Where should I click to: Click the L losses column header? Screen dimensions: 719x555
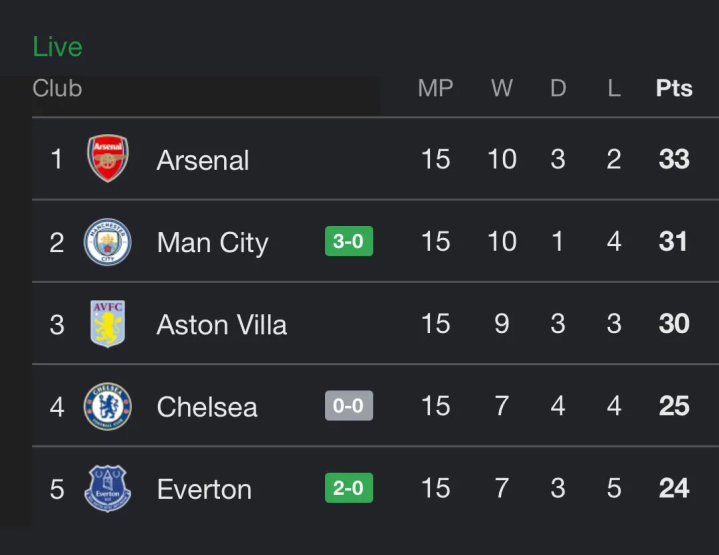point(614,88)
